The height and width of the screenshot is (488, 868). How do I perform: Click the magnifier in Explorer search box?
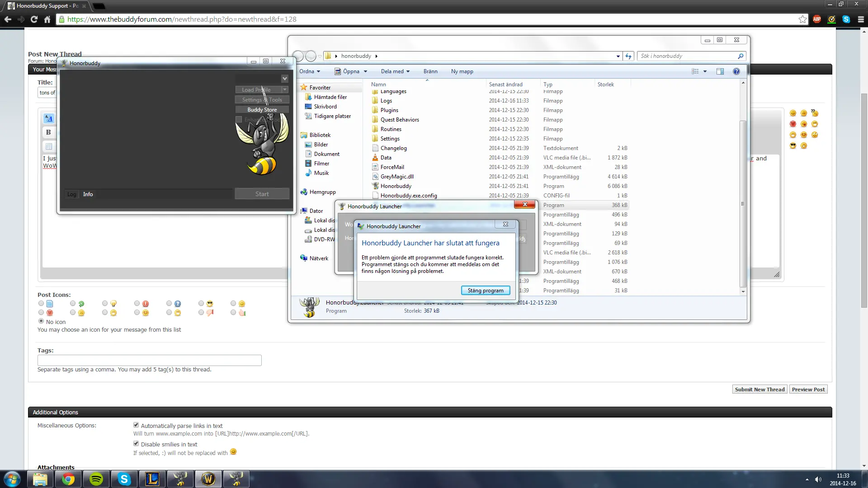[x=741, y=56]
